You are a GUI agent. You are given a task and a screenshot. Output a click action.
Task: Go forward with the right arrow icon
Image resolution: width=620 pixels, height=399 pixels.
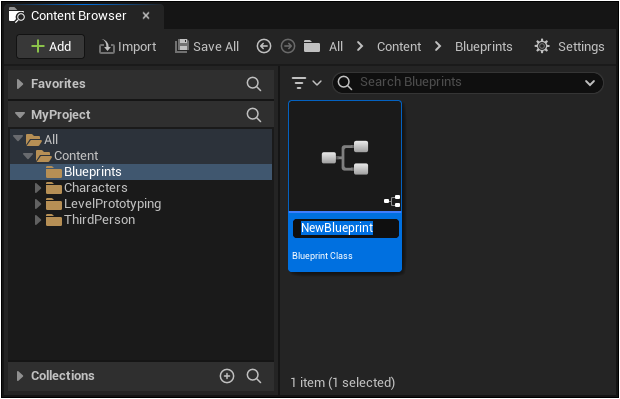[x=288, y=46]
